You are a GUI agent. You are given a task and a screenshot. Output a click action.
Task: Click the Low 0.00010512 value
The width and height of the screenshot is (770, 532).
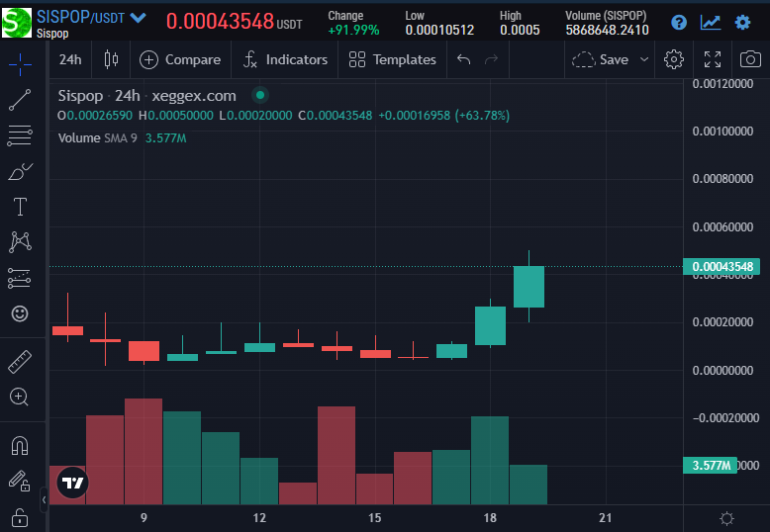tap(439, 31)
